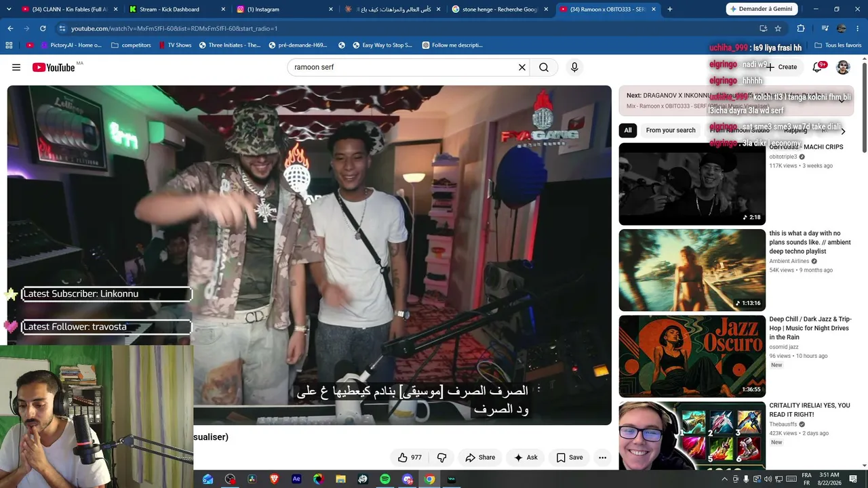Image resolution: width=868 pixels, height=488 pixels.
Task: Open the Chrome three-dot menu
Action: [858, 28]
